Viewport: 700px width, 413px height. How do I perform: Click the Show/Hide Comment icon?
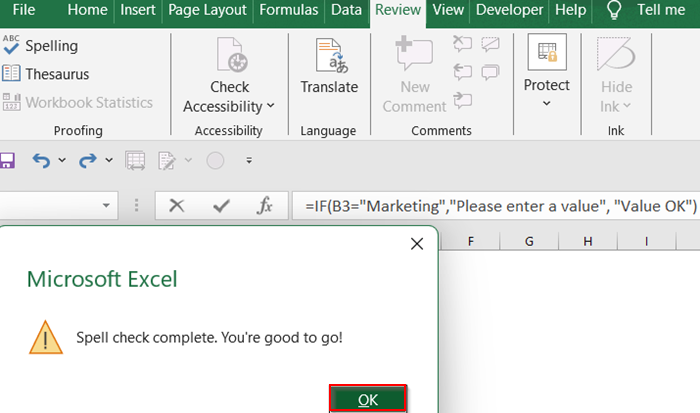(490, 44)
